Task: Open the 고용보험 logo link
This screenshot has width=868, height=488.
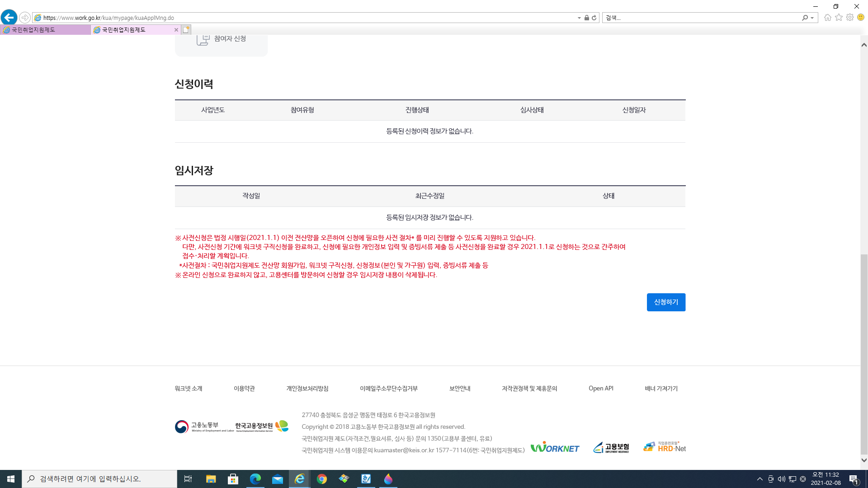Action: coord(611,447)
